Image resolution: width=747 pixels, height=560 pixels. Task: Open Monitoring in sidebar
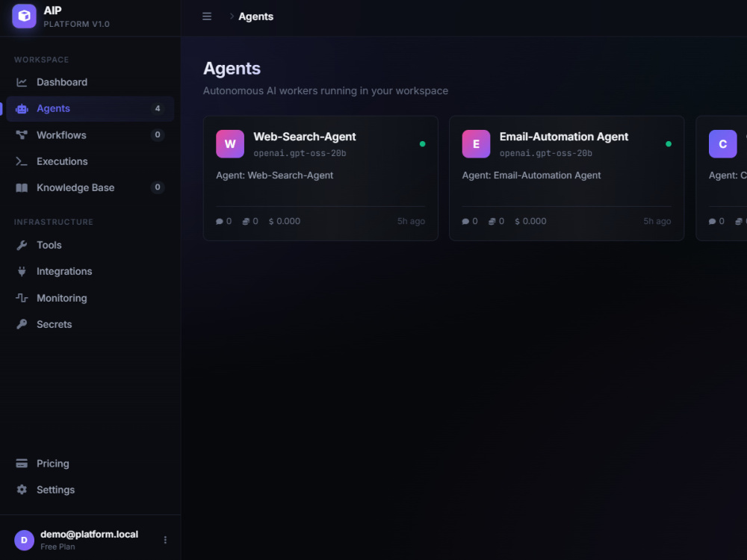pyautogui.click(x=90, y=298)
